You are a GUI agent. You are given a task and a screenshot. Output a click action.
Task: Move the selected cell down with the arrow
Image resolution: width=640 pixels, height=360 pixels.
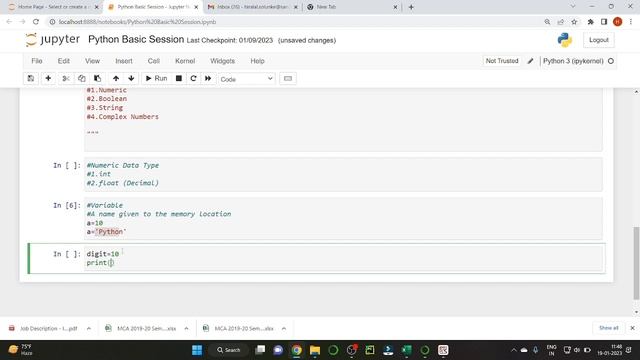coord(131,78)
